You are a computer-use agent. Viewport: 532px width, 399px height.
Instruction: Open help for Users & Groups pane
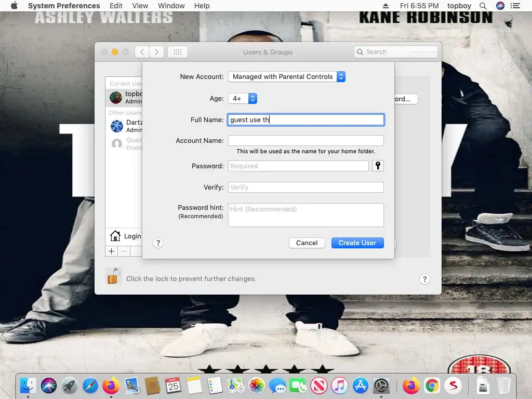click(x=424, y=279)
